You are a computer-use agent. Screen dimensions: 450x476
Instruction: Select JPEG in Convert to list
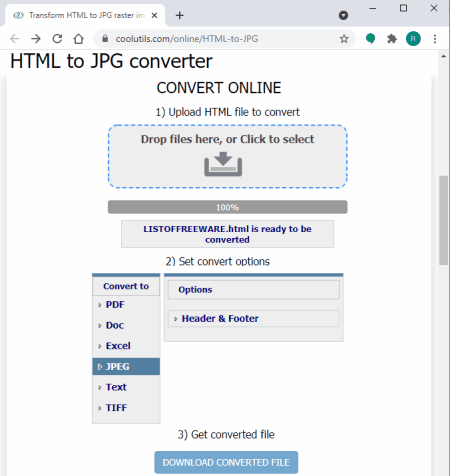coord(126,367)
